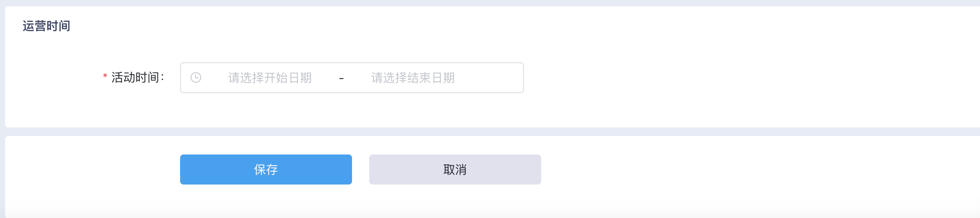Click the red required asterisk
980x218 pixels.
click(x=105, y=76)
